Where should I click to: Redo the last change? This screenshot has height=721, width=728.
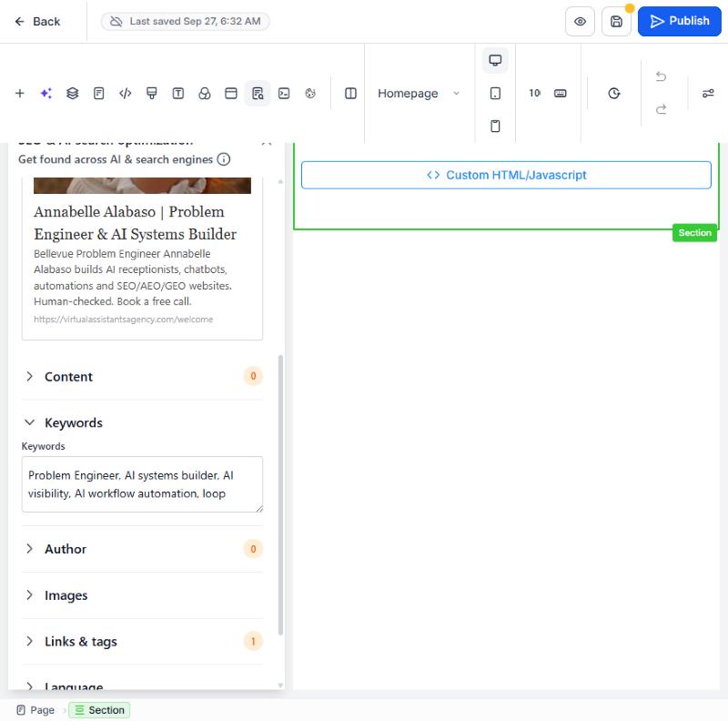pyautogui.click(x=662, y=109)
